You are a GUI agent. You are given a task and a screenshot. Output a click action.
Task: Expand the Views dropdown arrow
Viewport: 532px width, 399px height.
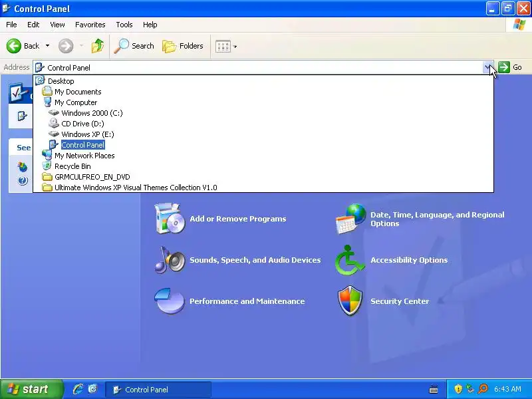click(x=235, y=47)
